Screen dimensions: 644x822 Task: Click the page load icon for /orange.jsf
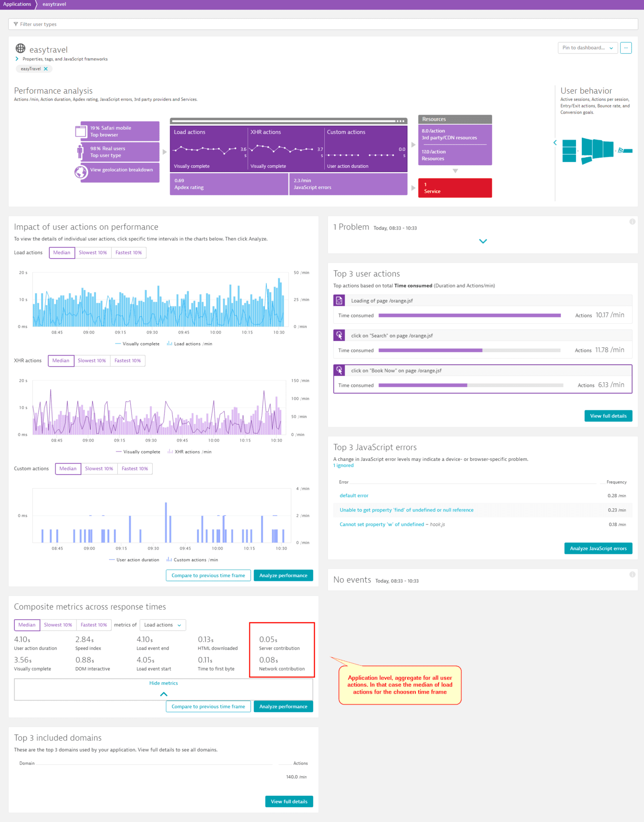339,301
